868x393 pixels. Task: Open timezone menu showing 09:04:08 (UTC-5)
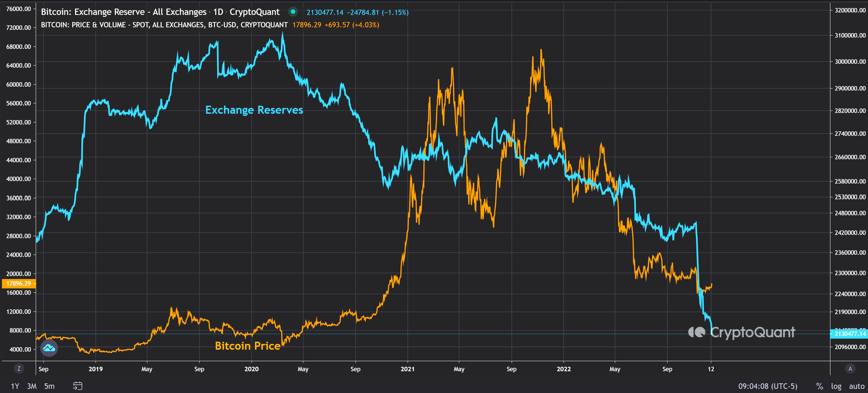click(768, 386)
